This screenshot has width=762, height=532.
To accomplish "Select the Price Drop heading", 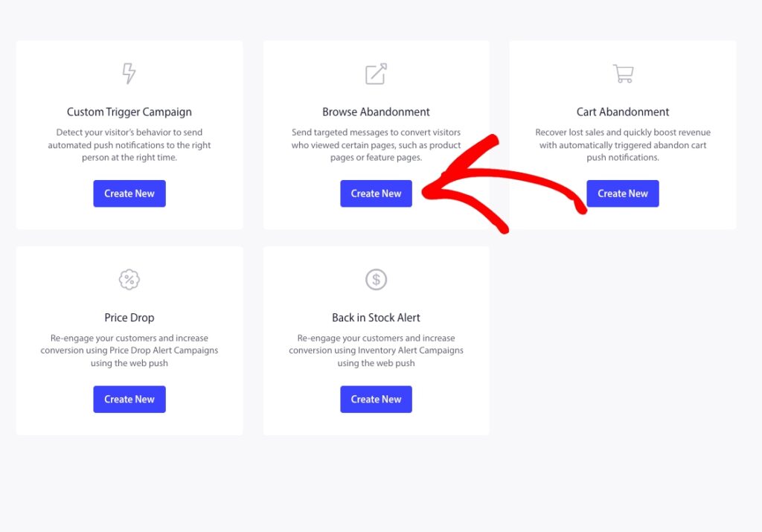I will pyautogui.click(x=129, y=318).
